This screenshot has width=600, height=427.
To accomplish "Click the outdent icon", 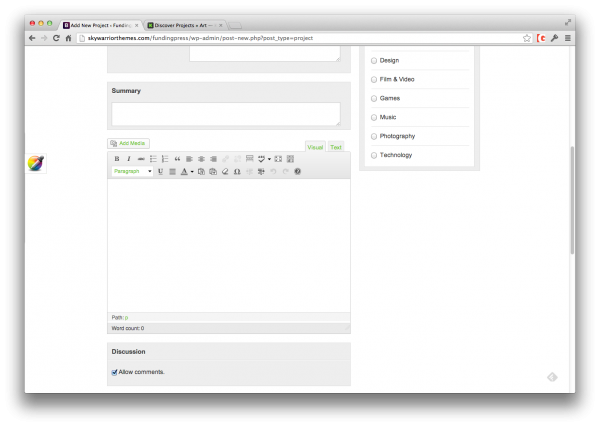I will click(x=249, y=171).
